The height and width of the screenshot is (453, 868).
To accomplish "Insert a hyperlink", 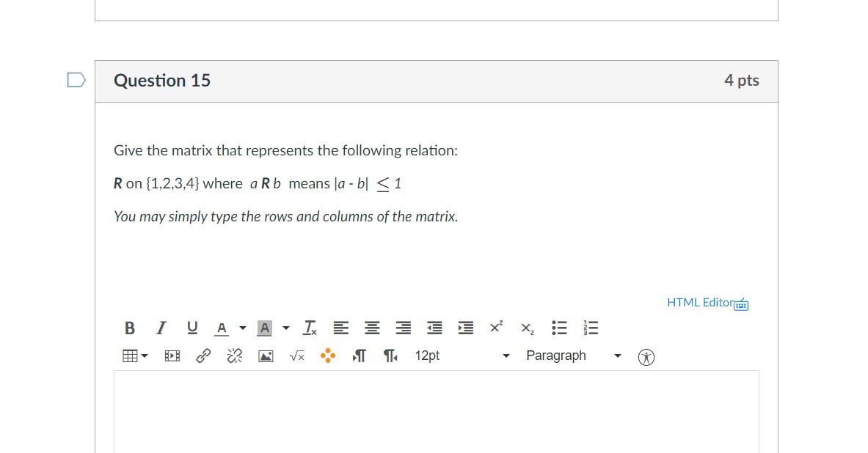I will (x=203, y=356).
